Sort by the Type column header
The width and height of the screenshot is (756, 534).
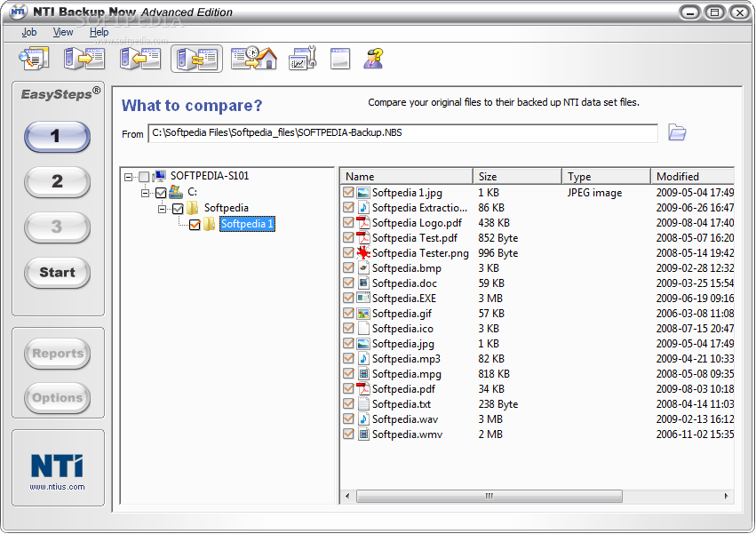[x=606, y=177]
